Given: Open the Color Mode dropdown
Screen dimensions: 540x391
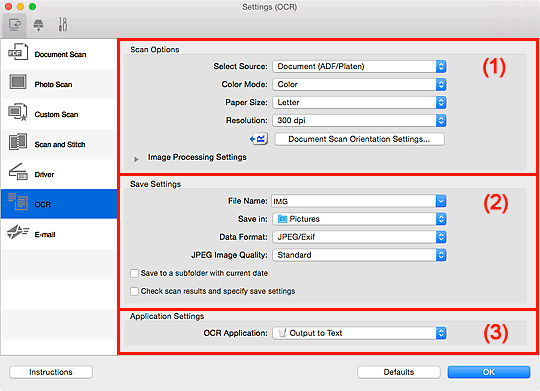Looking at the screenshot, I should [x=359, y=84].
